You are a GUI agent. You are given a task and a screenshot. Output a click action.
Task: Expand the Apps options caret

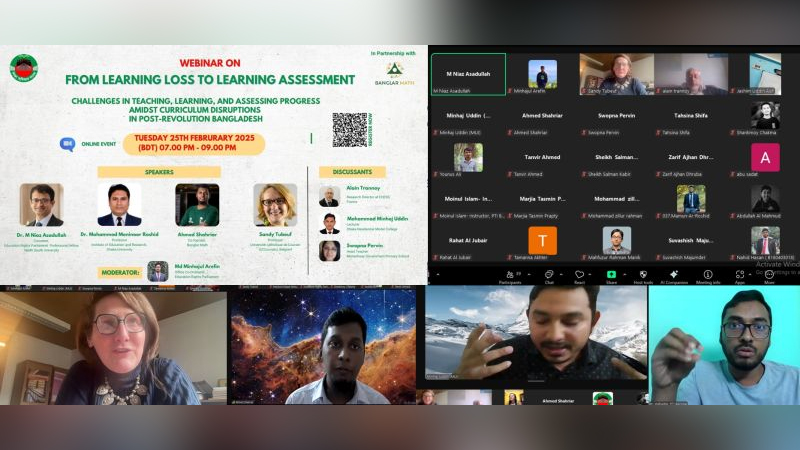(x=750, y=274)
